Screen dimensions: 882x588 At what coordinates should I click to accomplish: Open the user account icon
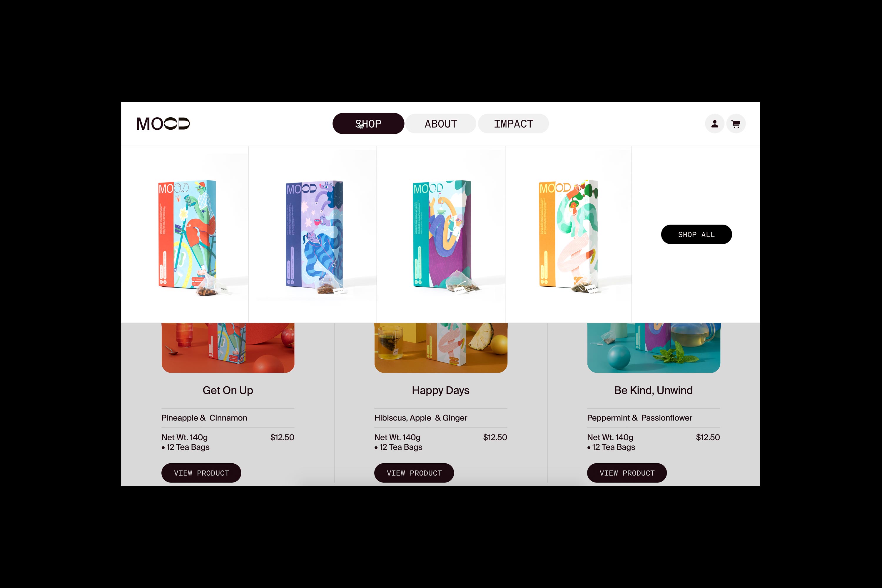[714, 124]
